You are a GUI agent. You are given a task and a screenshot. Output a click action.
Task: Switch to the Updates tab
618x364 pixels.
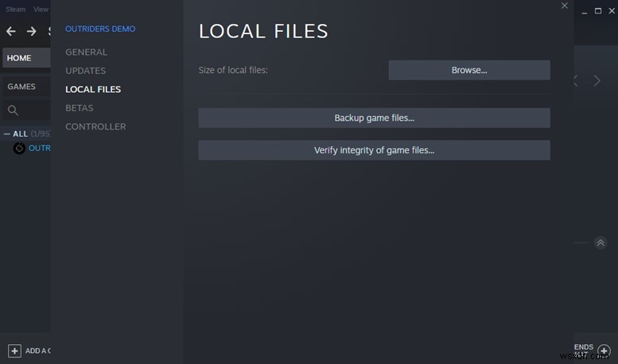click(85, 71)
